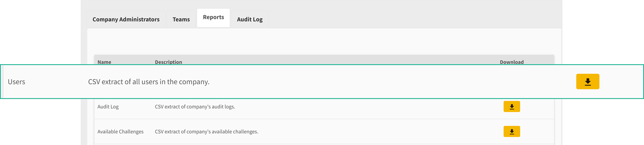644x145 pixels.
Task: Select the Available Challenges report name
Action: pyautogui.click(x=120, y=132)
